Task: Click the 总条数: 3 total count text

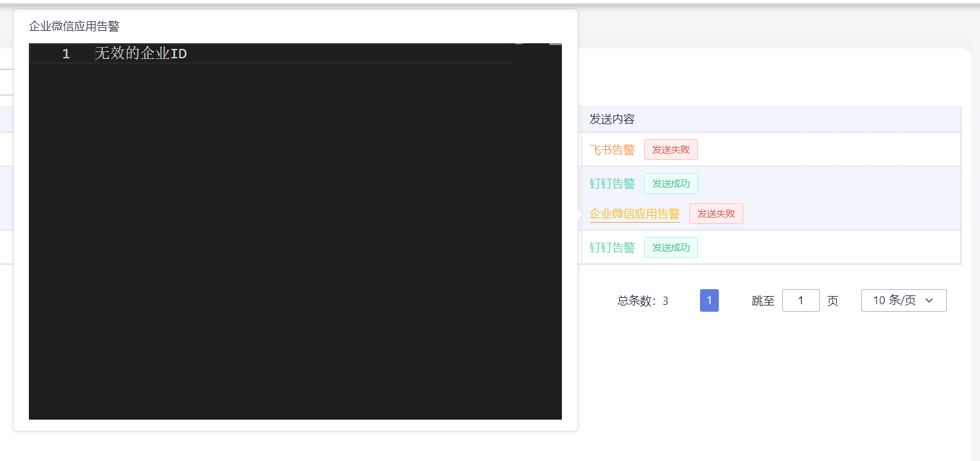Action: 643,301
